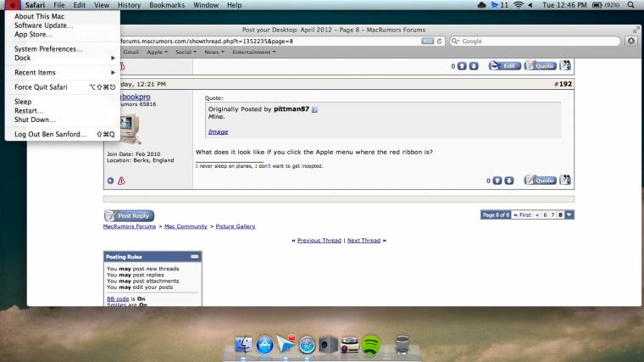This screenshot has height=362, width=644.
Task: Open battery status showing 92%
Action: pyautogui.click(x=605, y=5)
